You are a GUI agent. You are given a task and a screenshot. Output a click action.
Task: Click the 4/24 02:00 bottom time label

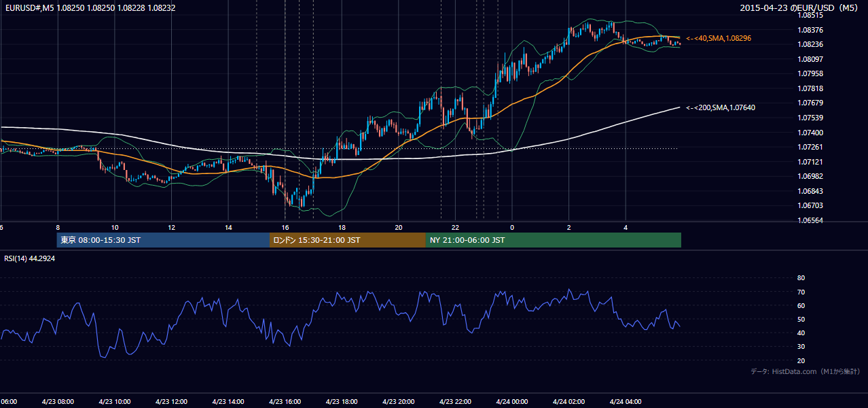click(568, 402)
